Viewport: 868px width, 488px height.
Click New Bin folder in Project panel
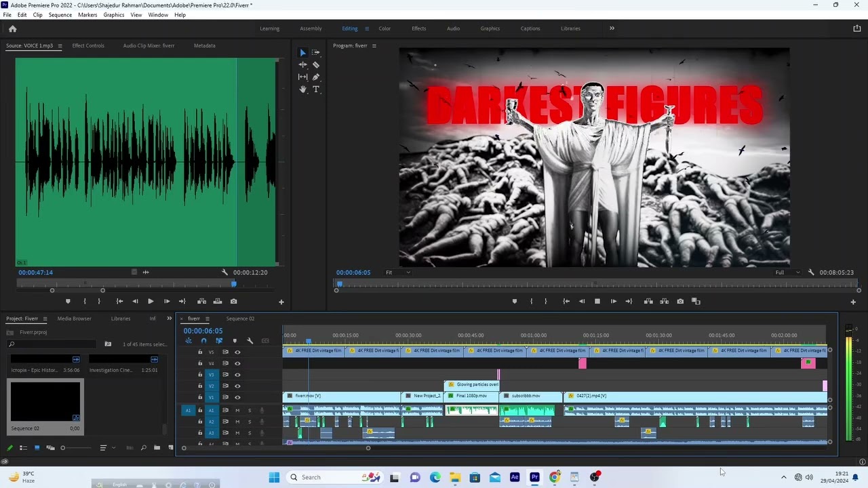tap(157, 447)
